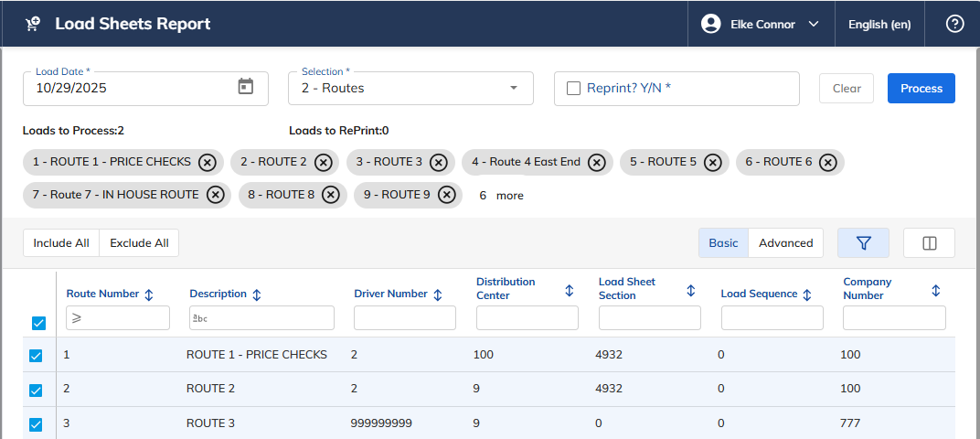This screenshot has height=439, width=980.
Task: Sort by Company Number arrows
Action: coord(935,290)
